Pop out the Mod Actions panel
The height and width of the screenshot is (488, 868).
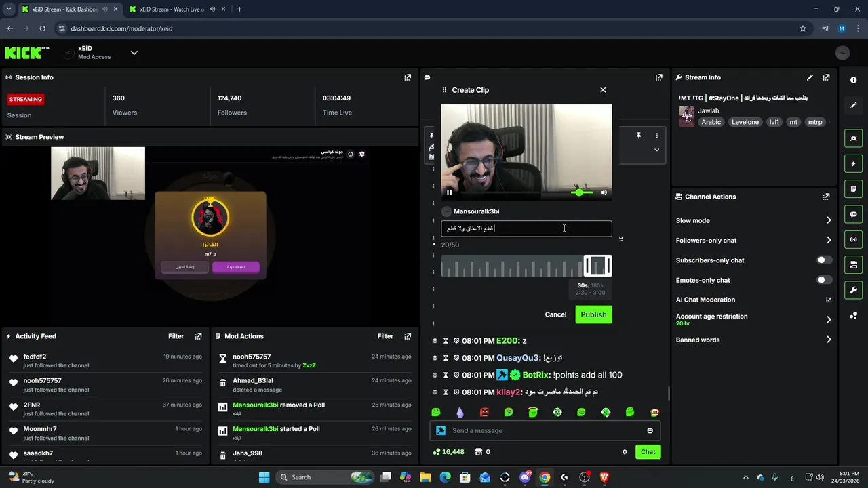(x=408, y=336)
